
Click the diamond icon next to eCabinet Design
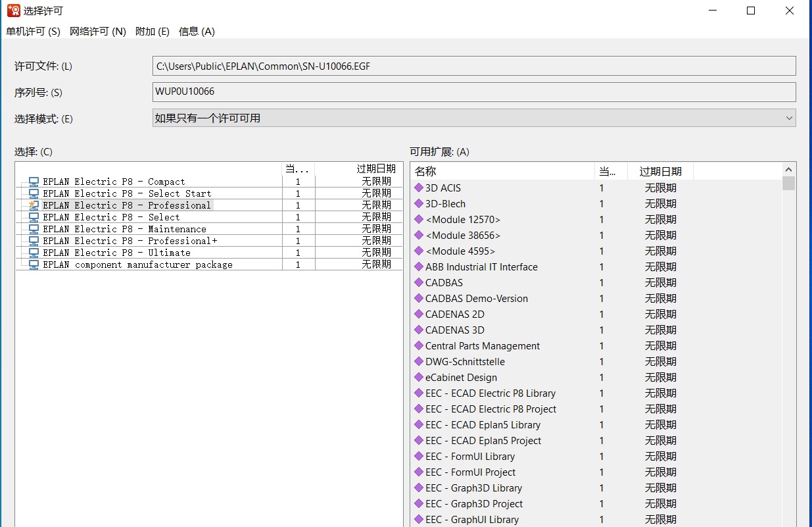point(419,378)
